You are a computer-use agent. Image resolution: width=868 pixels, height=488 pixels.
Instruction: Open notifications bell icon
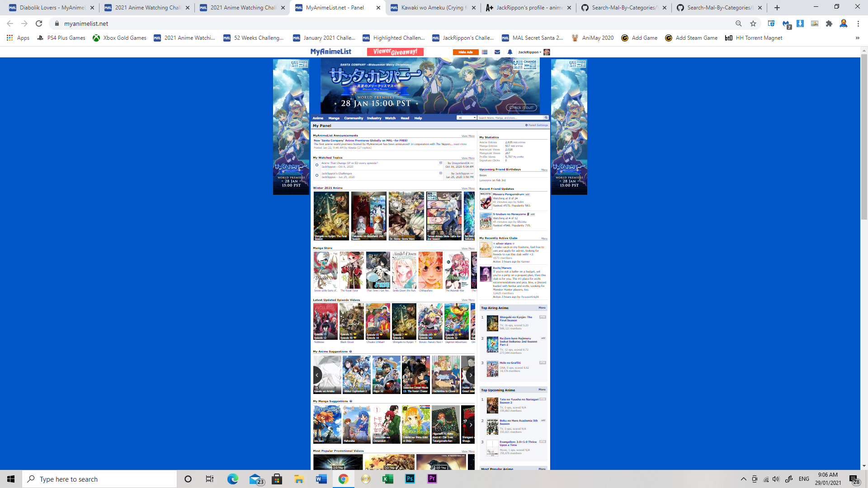[510, 52]
